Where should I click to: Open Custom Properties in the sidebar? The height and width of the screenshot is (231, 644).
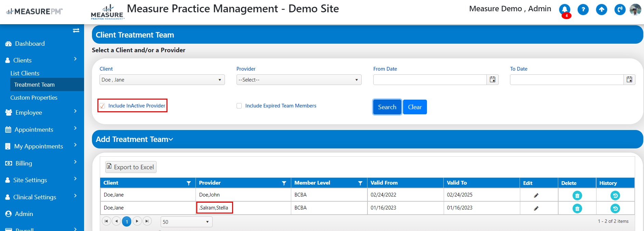point(34,98)
